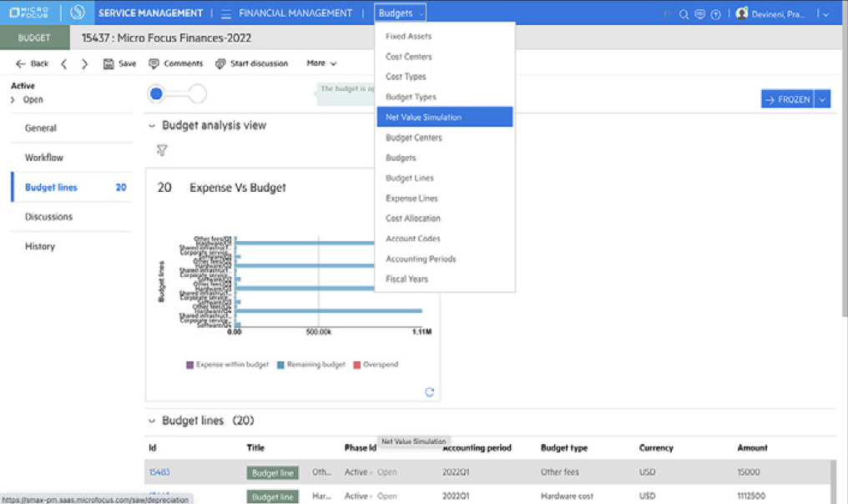Choose Net Value Simulation menu entry

(x=445, y=117)
